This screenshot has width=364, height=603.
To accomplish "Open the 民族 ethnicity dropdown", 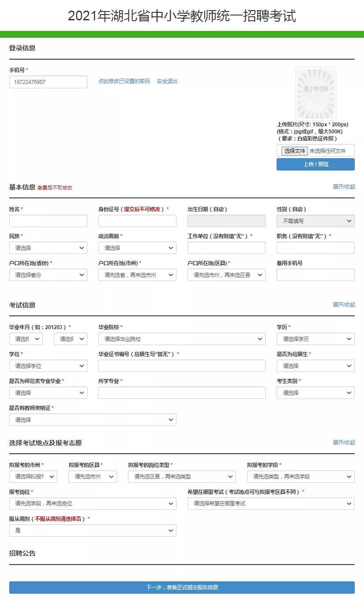I will coord(48,248).
